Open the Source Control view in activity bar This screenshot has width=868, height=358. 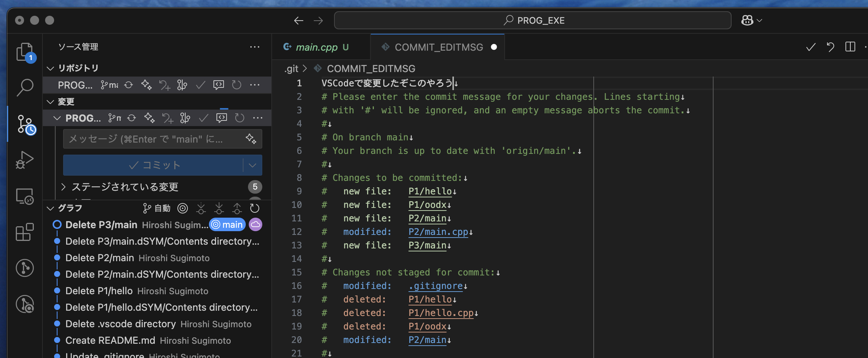(x=26, y=125)
